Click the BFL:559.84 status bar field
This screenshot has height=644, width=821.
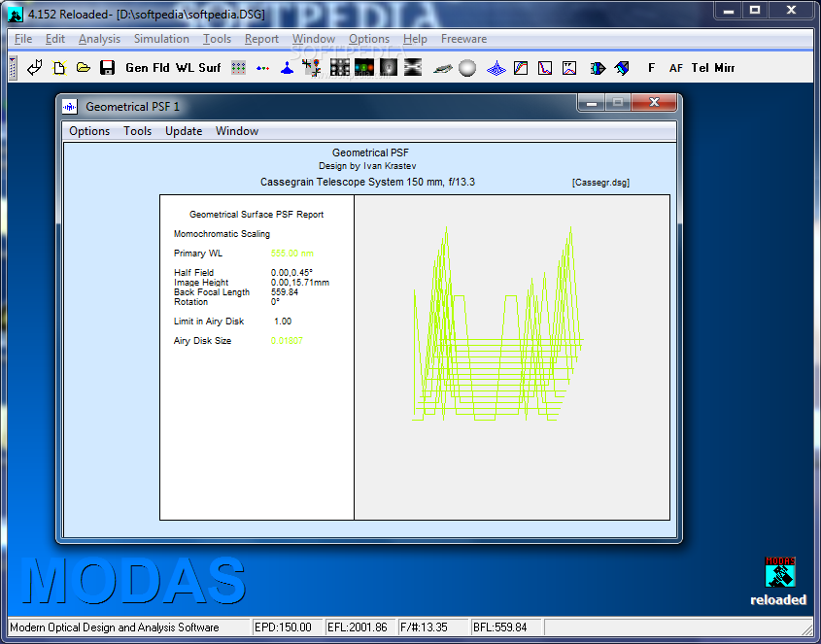(505, 627)
